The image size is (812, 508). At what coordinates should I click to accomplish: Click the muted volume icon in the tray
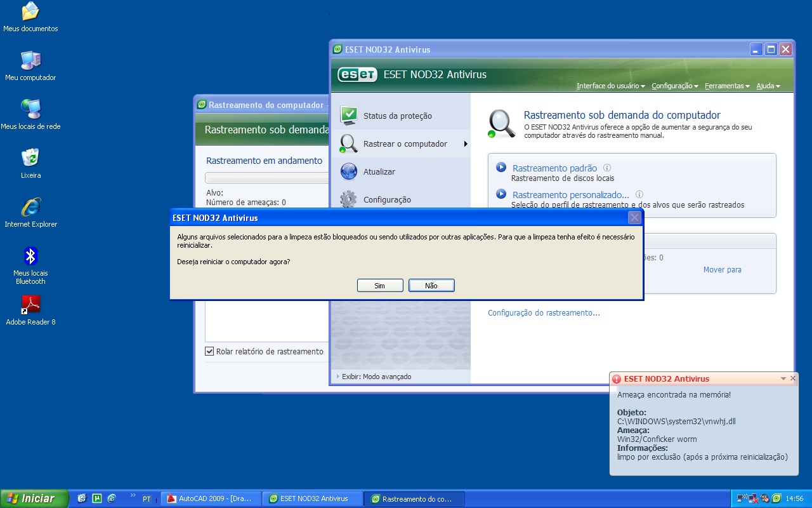pos(763,498)
